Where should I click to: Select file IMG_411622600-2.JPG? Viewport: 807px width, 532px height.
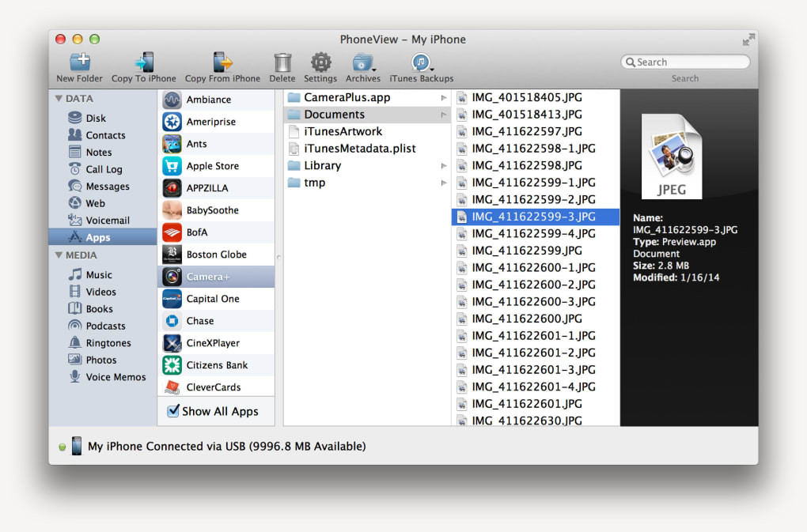(533, 285)
